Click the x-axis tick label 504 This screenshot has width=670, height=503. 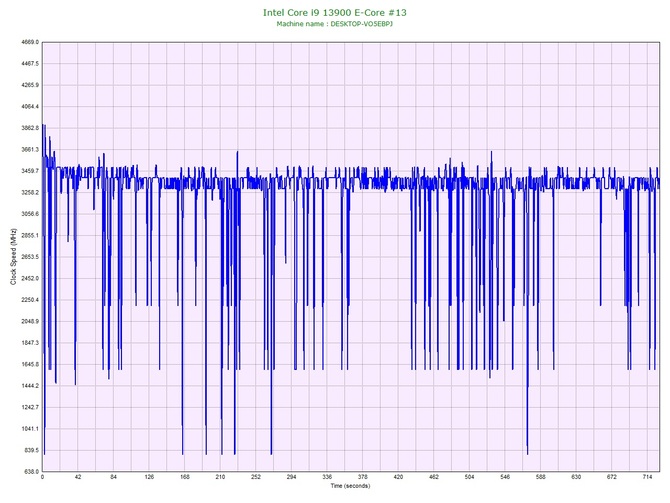[x=470, y=477]
